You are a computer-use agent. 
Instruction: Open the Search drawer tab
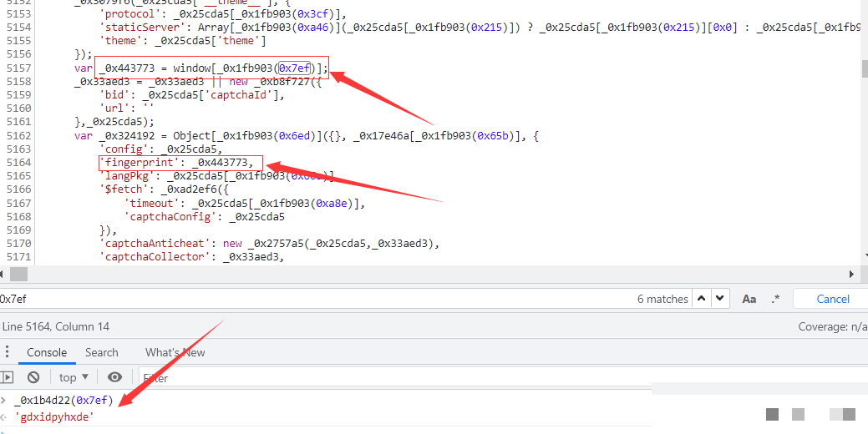click(x=101, y=352)
